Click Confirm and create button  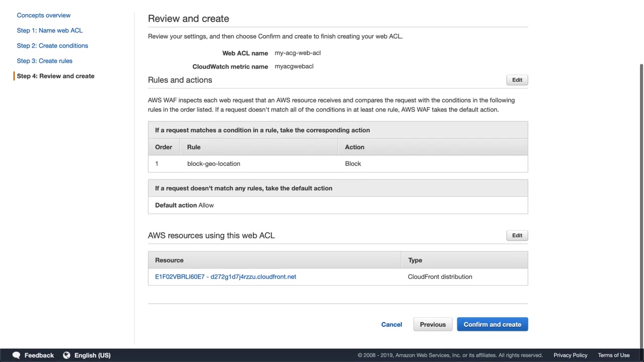click(492, 324)
